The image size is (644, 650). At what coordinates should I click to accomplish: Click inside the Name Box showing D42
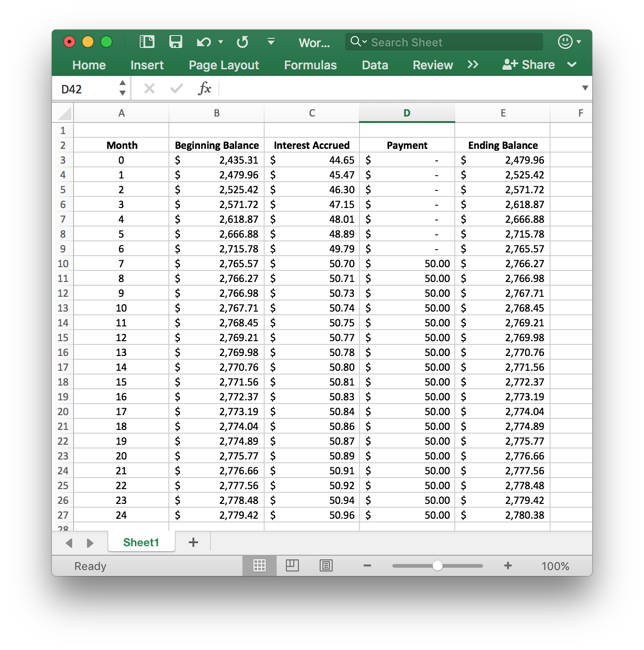(83, 88)
